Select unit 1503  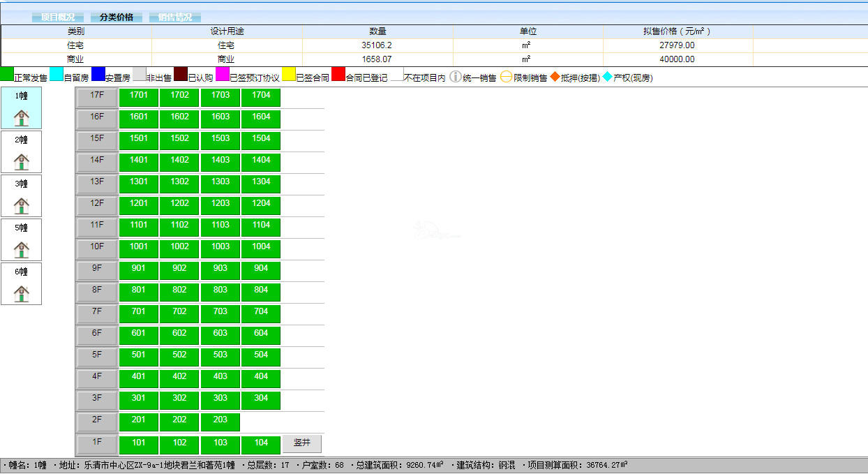(220, 141)
